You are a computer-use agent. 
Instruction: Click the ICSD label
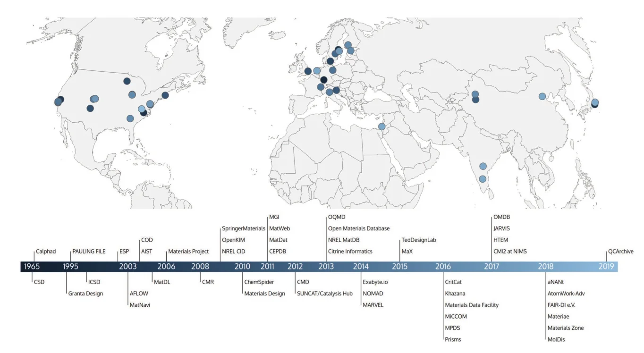click(94, 282)
